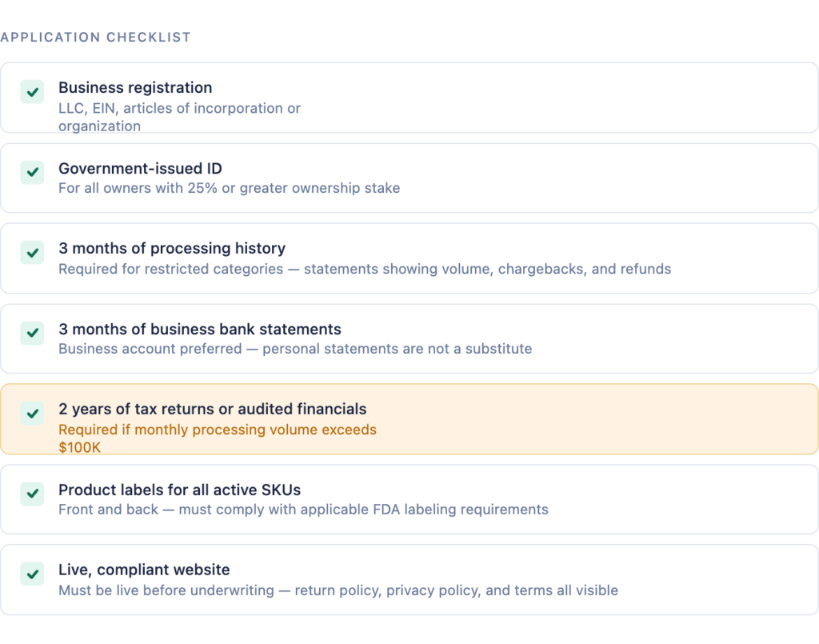The width and height of the screenshot is (819, 644).
Task: Click the 25% ownership stake description text
Action: [x=229, y=189]
